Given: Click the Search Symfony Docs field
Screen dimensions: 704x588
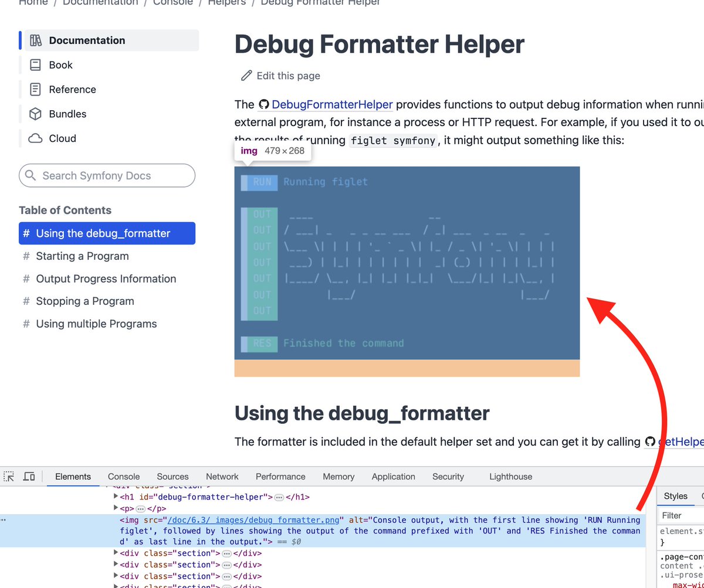Looking at the screenshot, I should pyautogui.click(x=107, y=175).
